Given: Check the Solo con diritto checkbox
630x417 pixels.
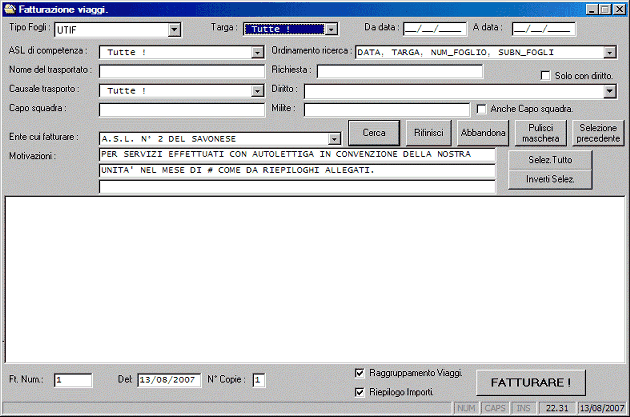Looking at the screenshot, I should (546, 75).
